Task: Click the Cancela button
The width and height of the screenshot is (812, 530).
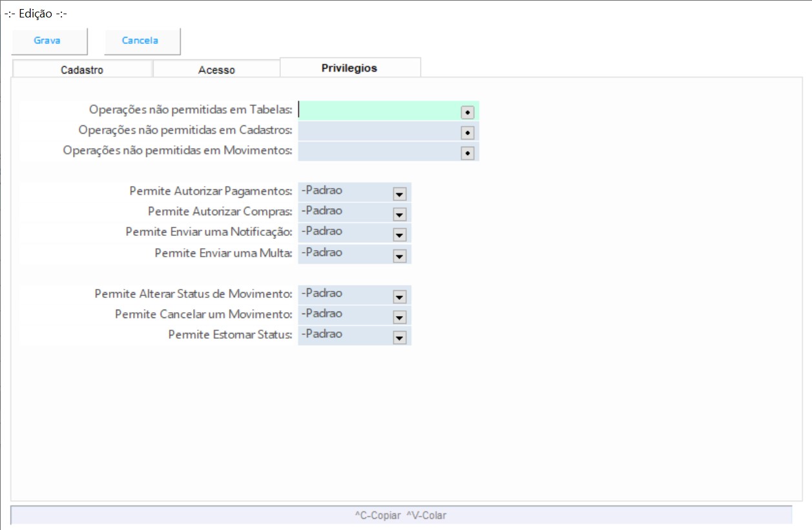Action: coord(140,41)
